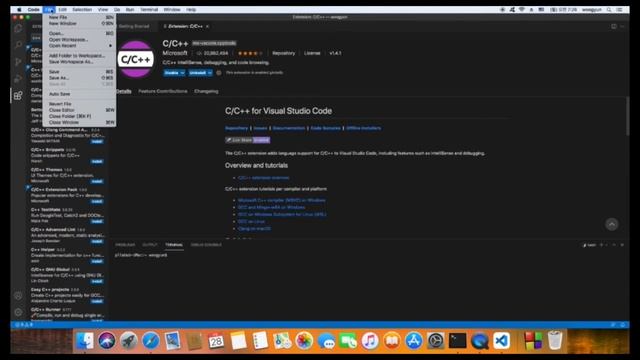This screenshot has width=640, height=360.
Task: Open the Selection menu in the menu bar
Action: 82,9
